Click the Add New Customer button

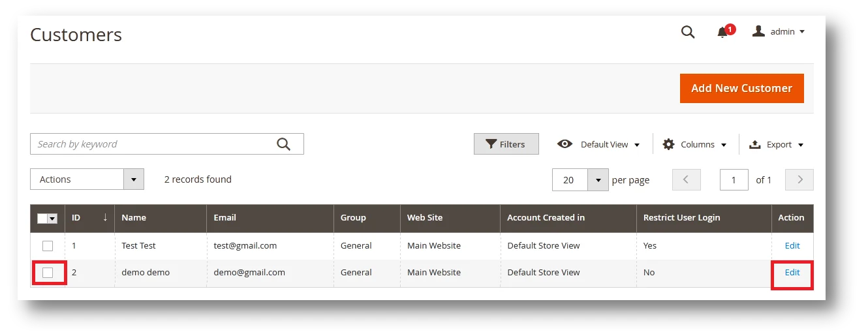coord(741,88)
